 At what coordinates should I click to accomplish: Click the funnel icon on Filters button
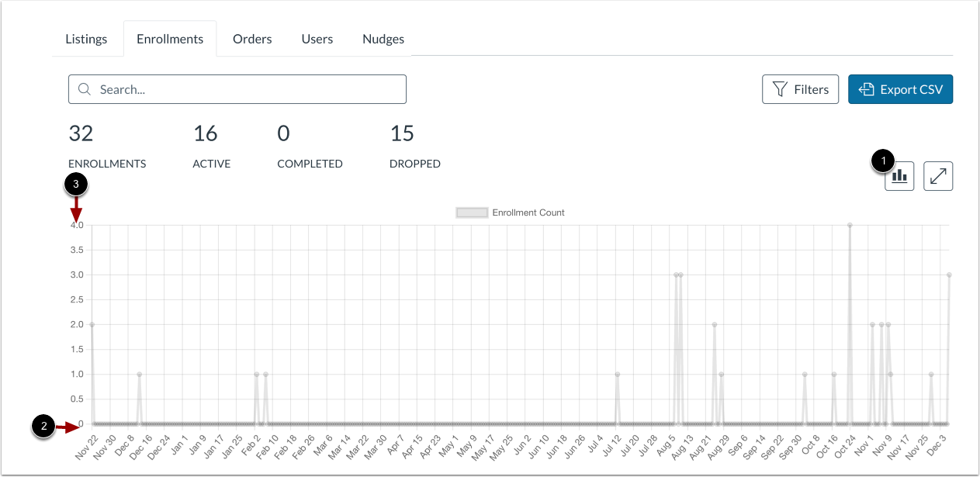pyautogui.click(x=780, y=89)
